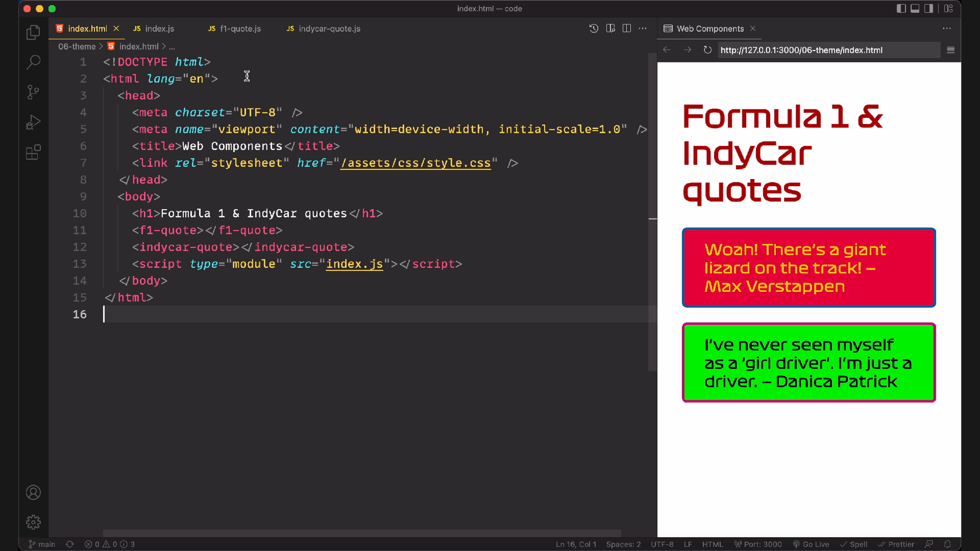Open the Source Control view
The height and width of the screenshot is (551, 980).
33,92
